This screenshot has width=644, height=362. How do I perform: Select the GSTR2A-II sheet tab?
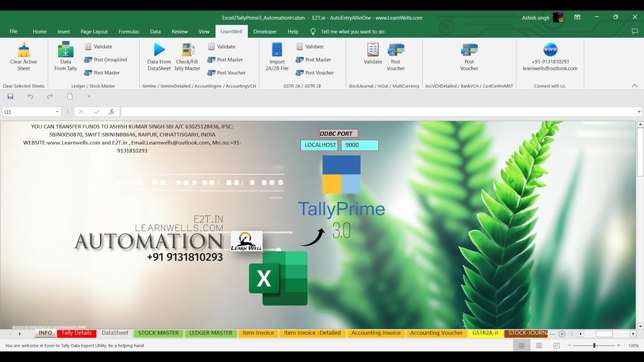point(486,333)
